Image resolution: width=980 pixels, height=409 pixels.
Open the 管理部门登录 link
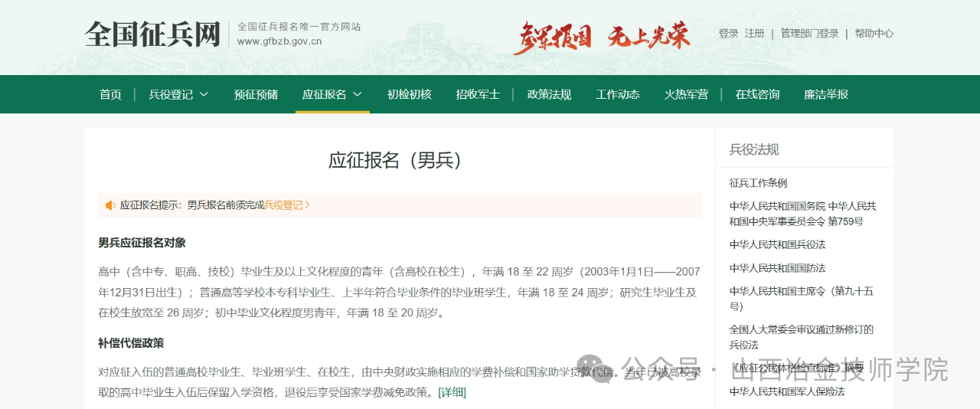(x=809, y=34)
